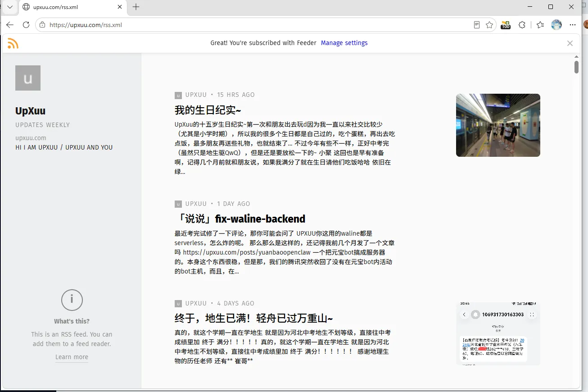Click the page vertical scrollbar thumb

pos(576,67)
